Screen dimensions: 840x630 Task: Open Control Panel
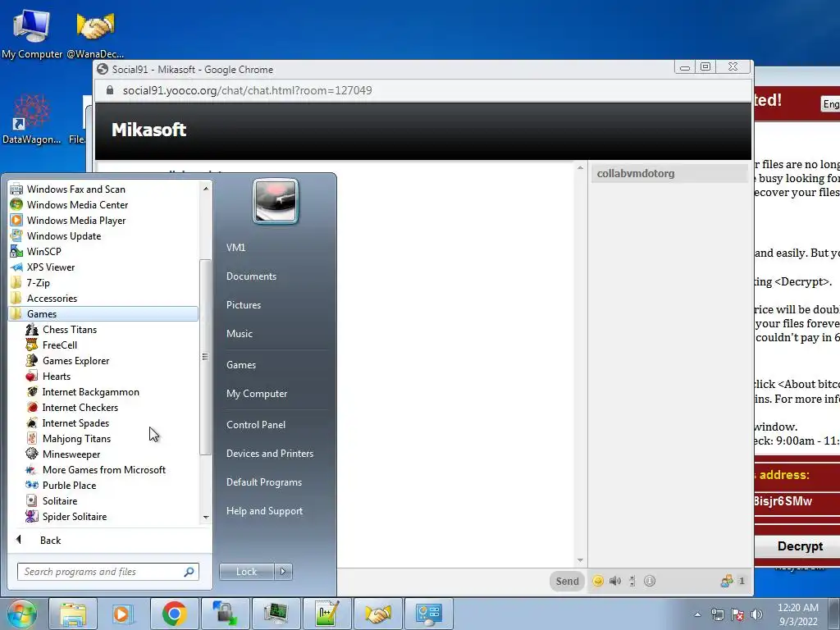point(256,425)
